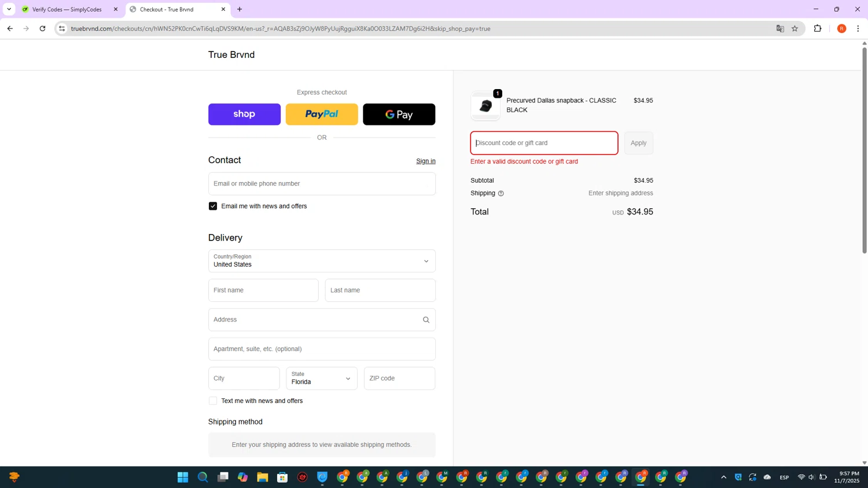The width and height of the screenshot is (868, 488).
Task: Open Task View from the taskbar
Action: pyautogui.click(x=223, y=477)
